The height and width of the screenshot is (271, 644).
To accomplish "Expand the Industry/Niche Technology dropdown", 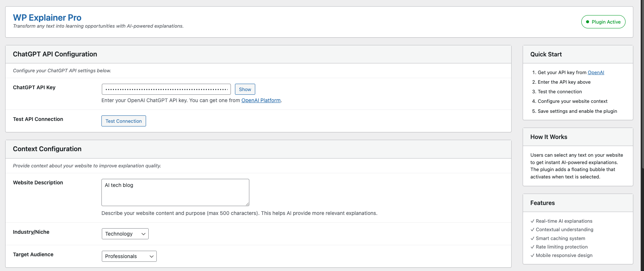I will pos(125,234).
